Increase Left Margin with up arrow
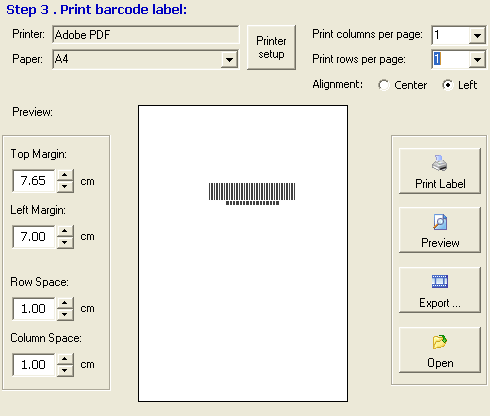 (65, 231)
